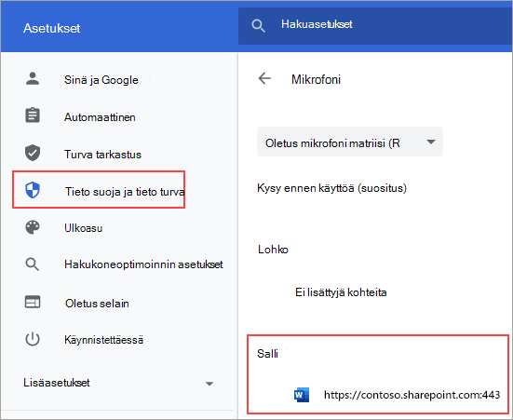The image size is (513, 420).
Task: Click the blue shield icon for Tieto suoja
Action: (x=33, y=190)
